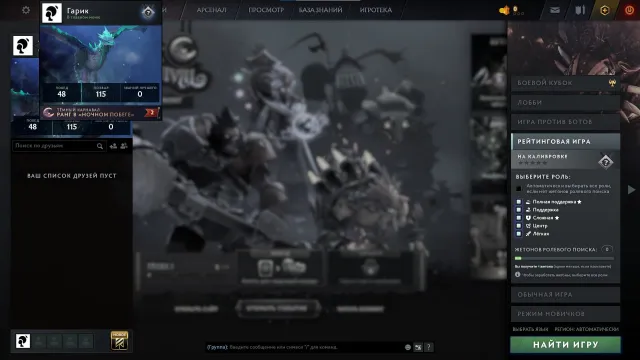640x360 pixels.
Task: Check the Полная поддержка role
Action: click(518, 202)
